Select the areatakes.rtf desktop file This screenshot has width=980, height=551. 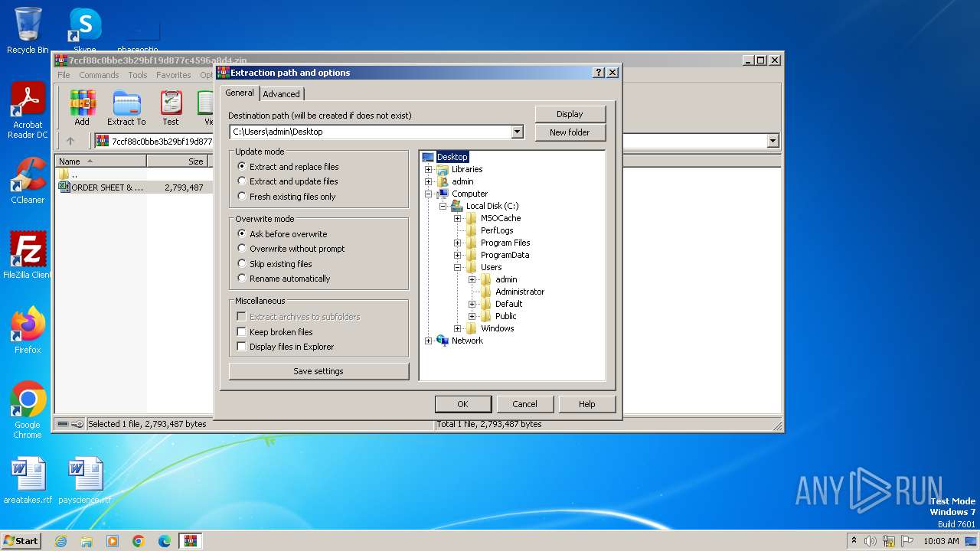(28, 481)
